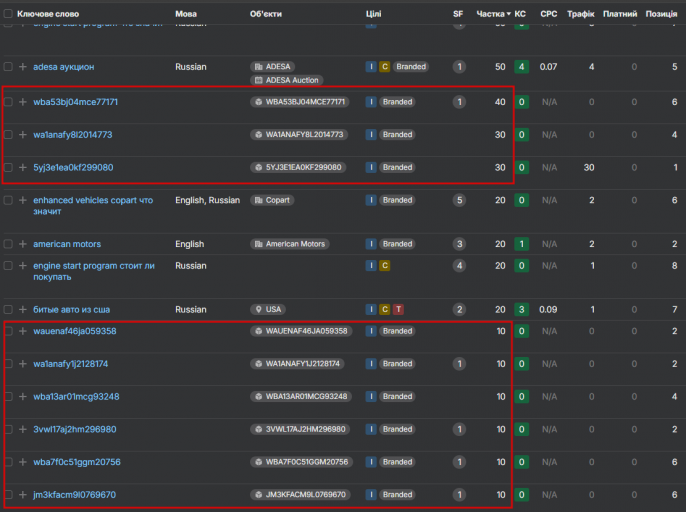Viewport: 686px width, 512px height.
Task: Click yellow C badge in engine start program row
Action: 385,266
